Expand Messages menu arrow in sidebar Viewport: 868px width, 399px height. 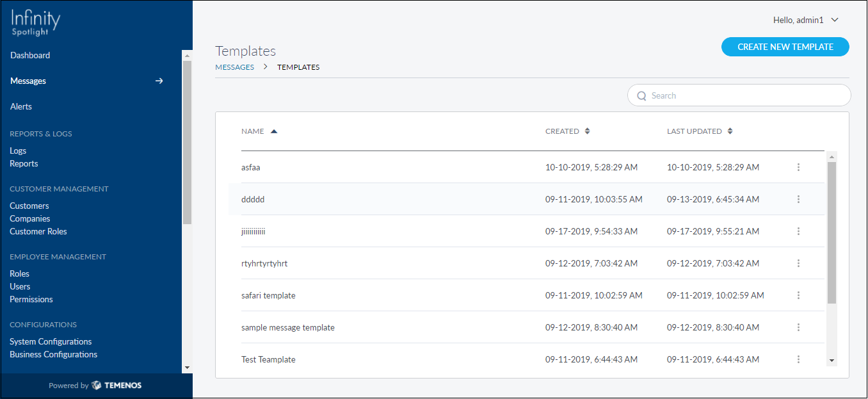click(x=159, y=81)
